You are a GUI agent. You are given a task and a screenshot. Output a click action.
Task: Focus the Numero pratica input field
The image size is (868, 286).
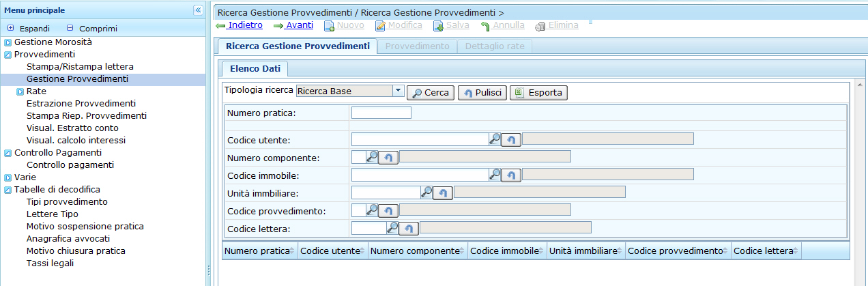coord(381,113)
